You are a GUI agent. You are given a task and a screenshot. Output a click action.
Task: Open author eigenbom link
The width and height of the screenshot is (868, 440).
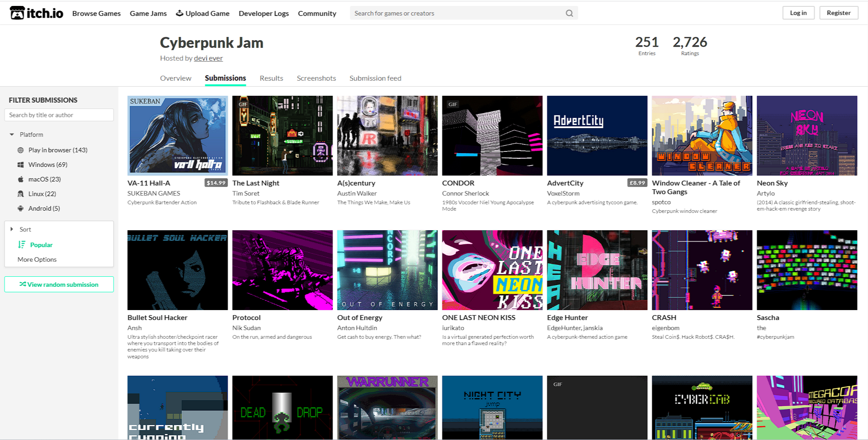point(665,328)
